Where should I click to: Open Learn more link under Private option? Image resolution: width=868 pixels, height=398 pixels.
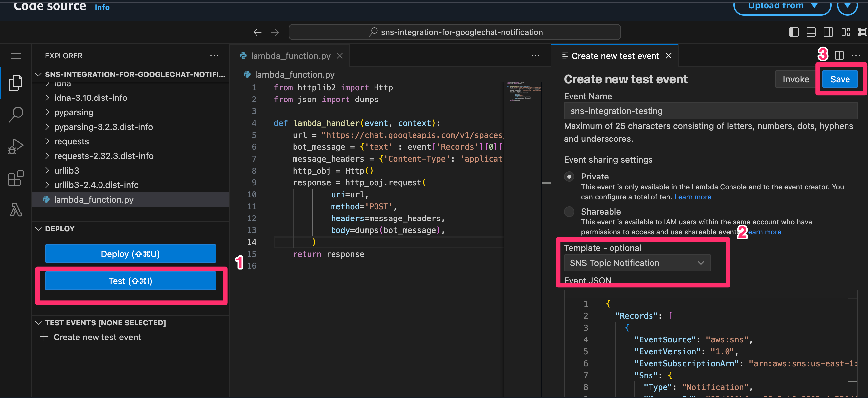point(692,197)
